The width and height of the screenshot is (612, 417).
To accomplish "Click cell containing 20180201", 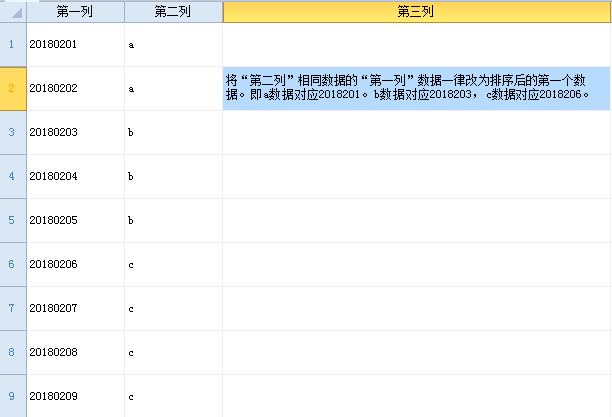I will [76, 45].
